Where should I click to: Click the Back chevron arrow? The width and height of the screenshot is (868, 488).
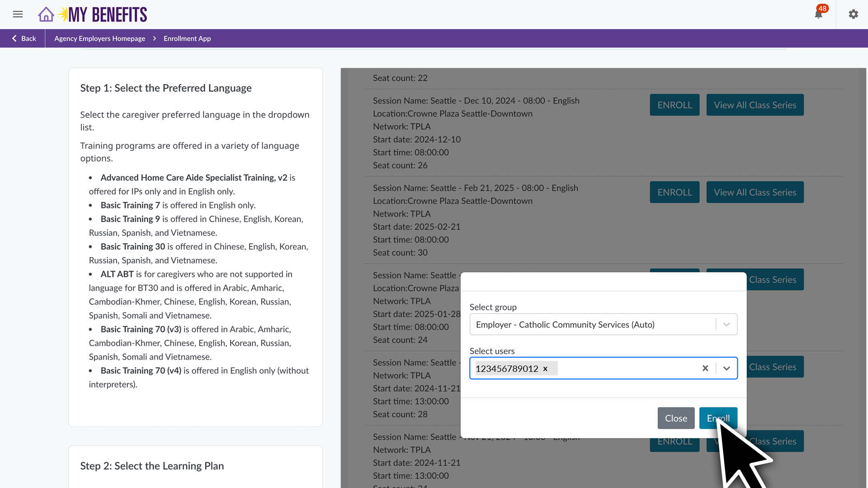14,38
